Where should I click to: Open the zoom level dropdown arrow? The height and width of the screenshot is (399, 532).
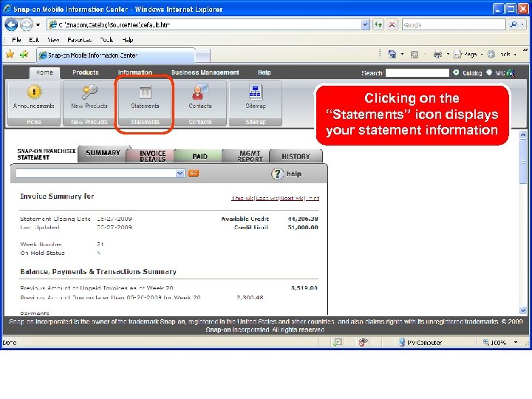pos(516,342)
